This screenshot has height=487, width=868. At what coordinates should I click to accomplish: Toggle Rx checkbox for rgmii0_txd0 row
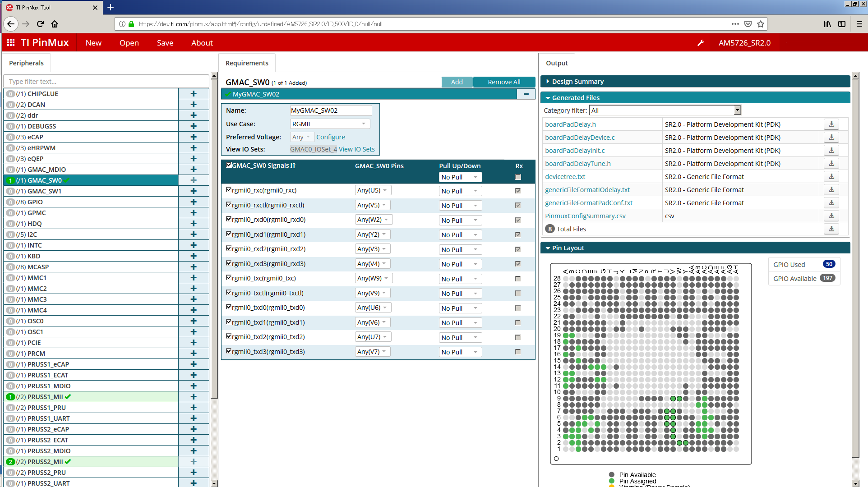[518, 308]
